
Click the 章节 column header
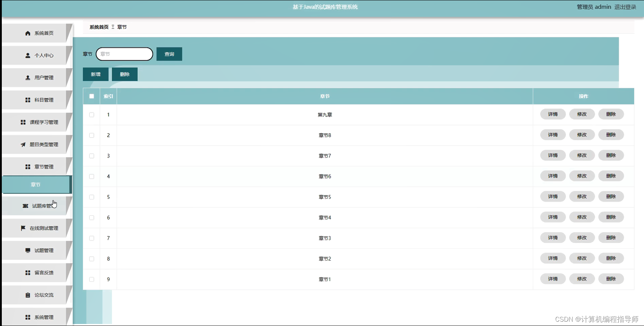coord(325,96)
